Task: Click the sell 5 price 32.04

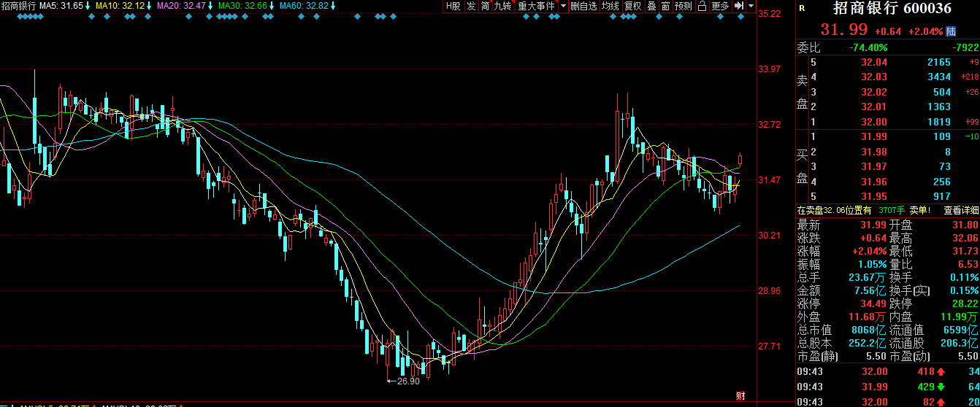Action: [874, 63]
